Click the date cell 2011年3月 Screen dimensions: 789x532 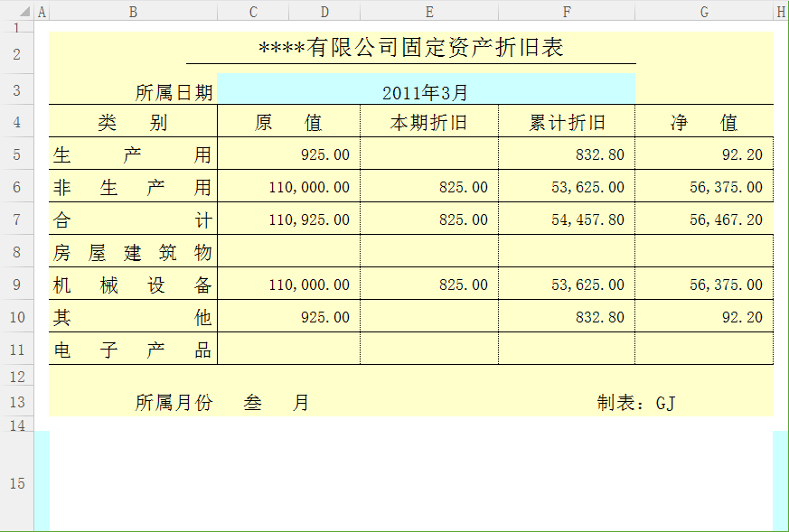pos(425,92)
